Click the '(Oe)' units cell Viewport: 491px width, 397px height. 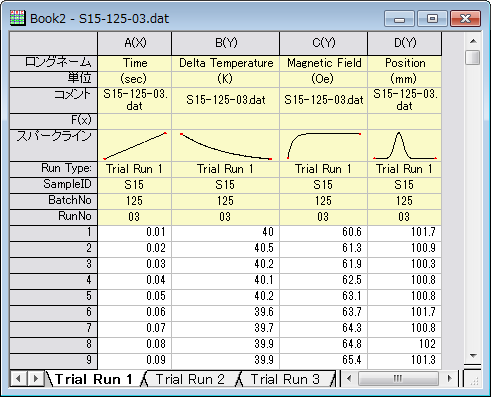point(323,79)
